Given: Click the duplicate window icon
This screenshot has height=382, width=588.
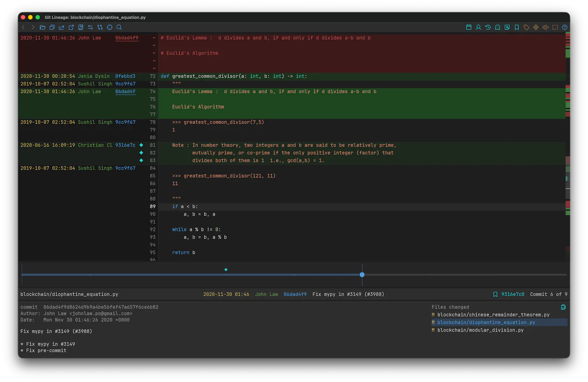Looking at the screenshot, I should click(52, 27).
